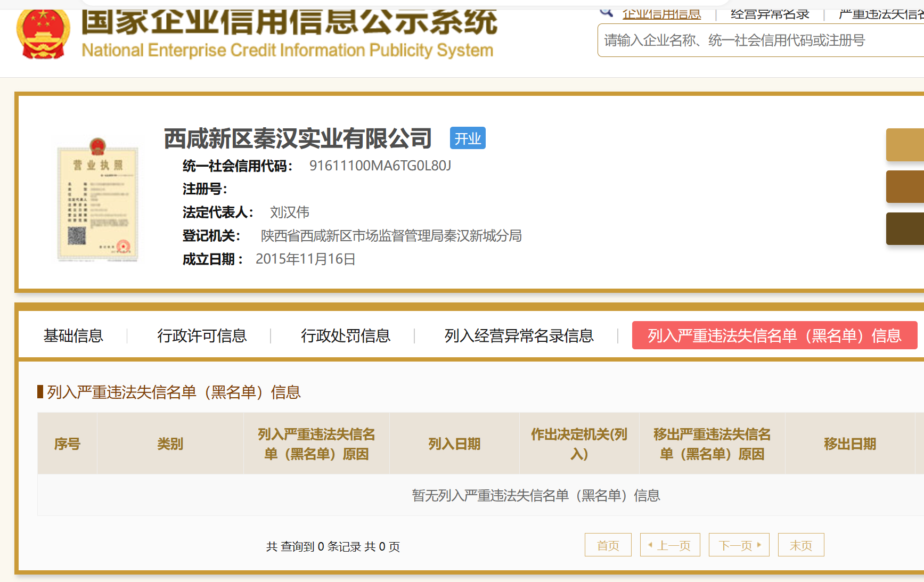Click the medium brown side button

[x=905, y=186]
